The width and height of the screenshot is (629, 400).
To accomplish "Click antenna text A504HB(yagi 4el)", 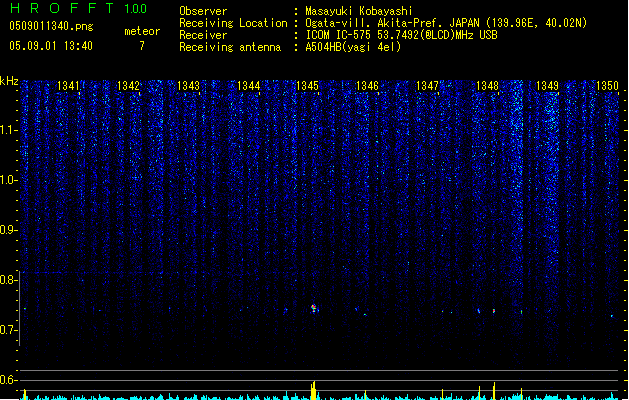I will pos(353,47).
